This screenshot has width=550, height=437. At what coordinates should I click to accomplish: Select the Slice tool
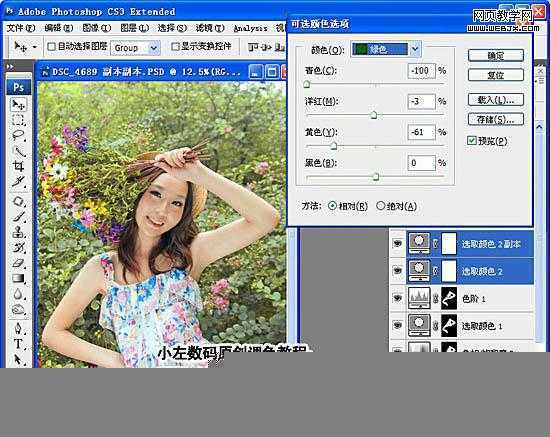click(18, 181)
